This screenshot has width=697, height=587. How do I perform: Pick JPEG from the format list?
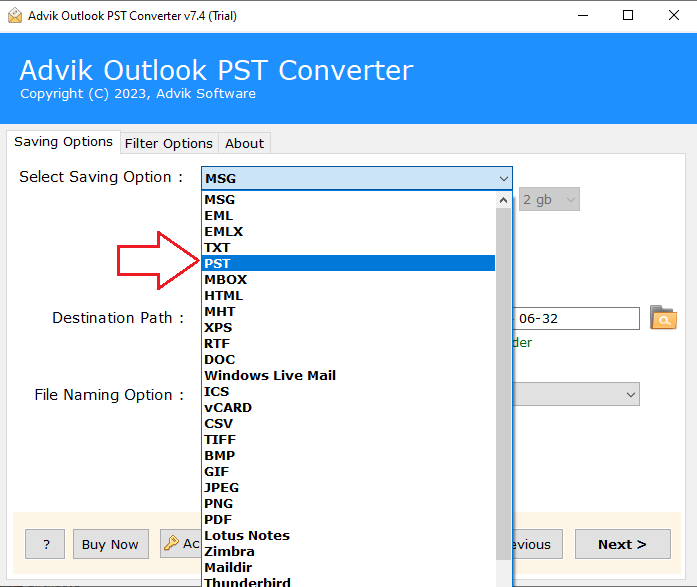(348, 487)
